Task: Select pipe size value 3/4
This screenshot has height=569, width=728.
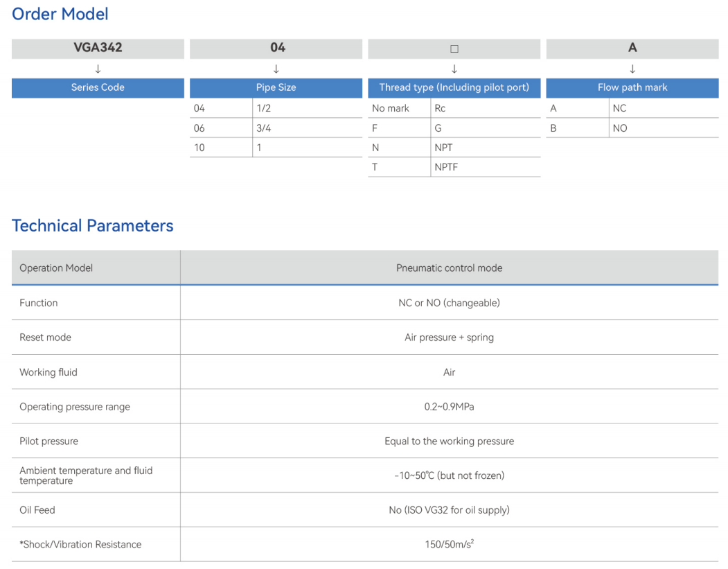Action: pos(264,128)
